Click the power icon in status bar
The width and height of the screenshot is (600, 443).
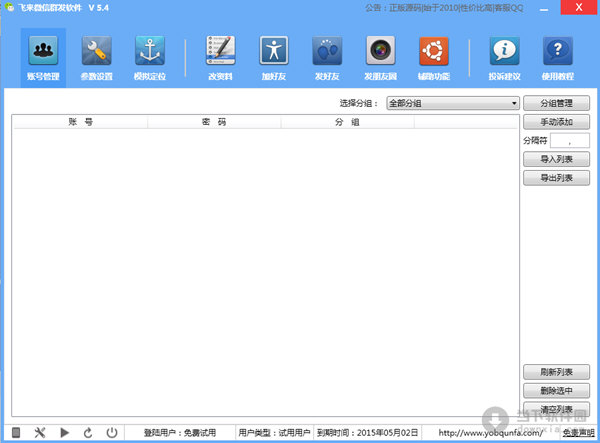[112, 433]
